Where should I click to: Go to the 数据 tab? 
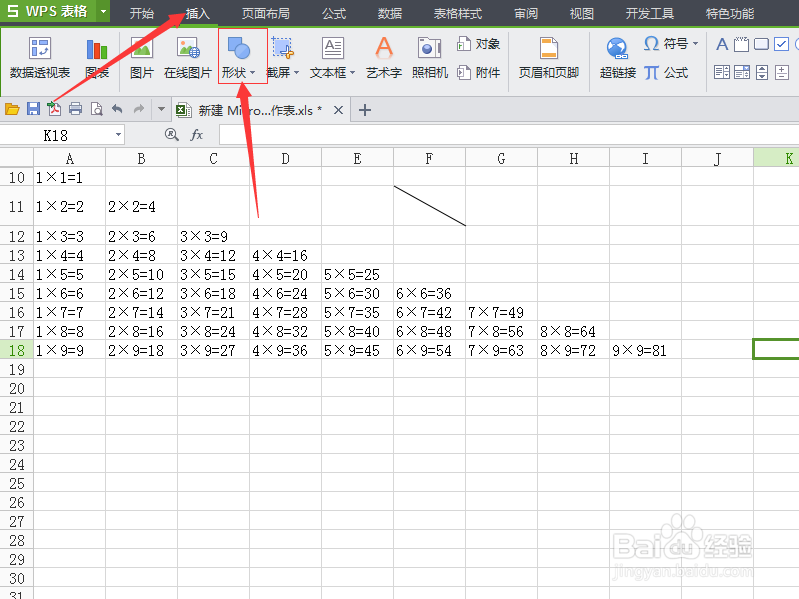coord(390,13)
